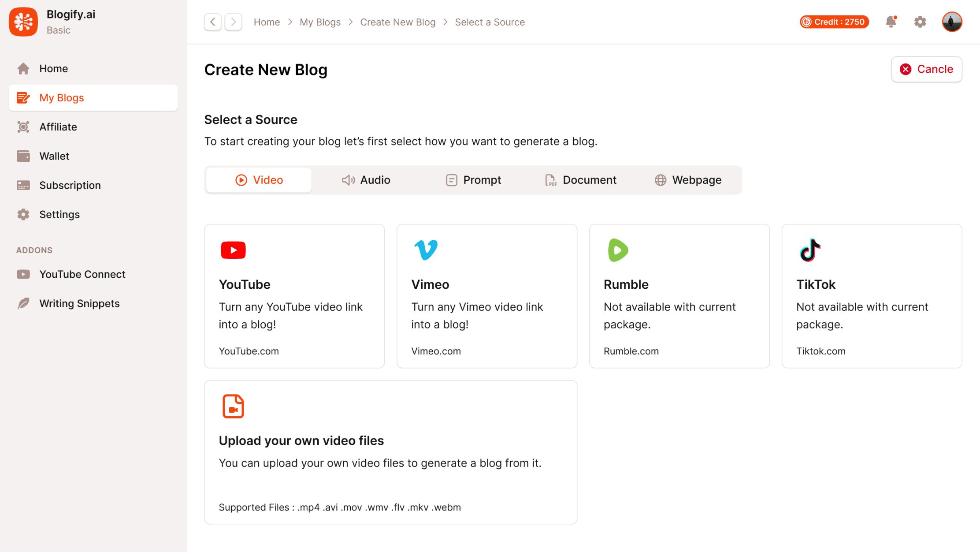
Task: Select the Vimeo source icon
Action: point(426,250)
